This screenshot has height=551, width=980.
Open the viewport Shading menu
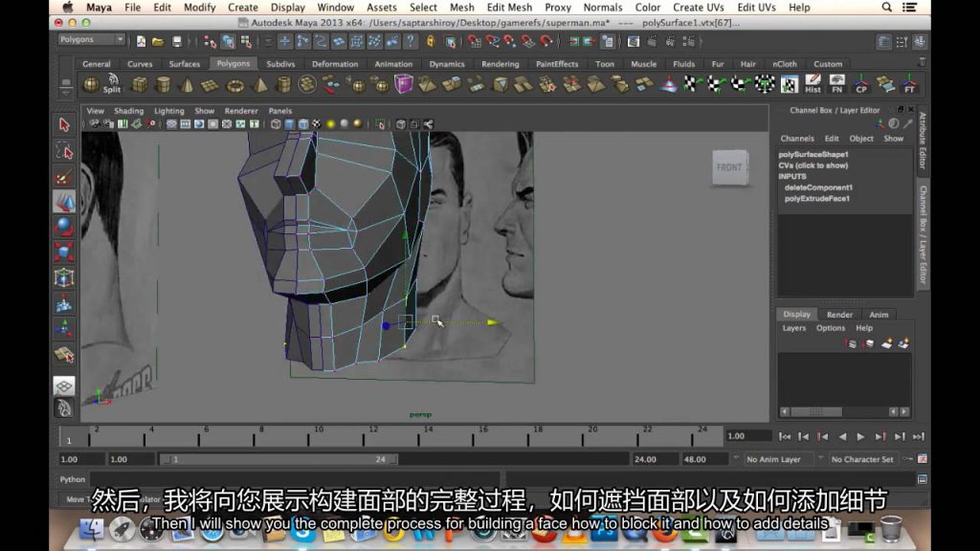click(x=129, y=111)
